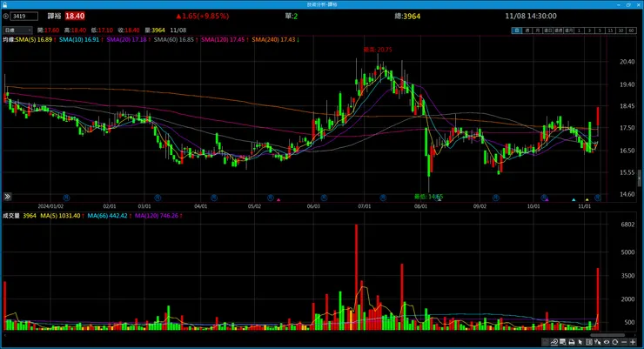The width and height of the screenshot is (644, 349).
Task: Click the total volume 總:3964 text
Action: (407, 16)
